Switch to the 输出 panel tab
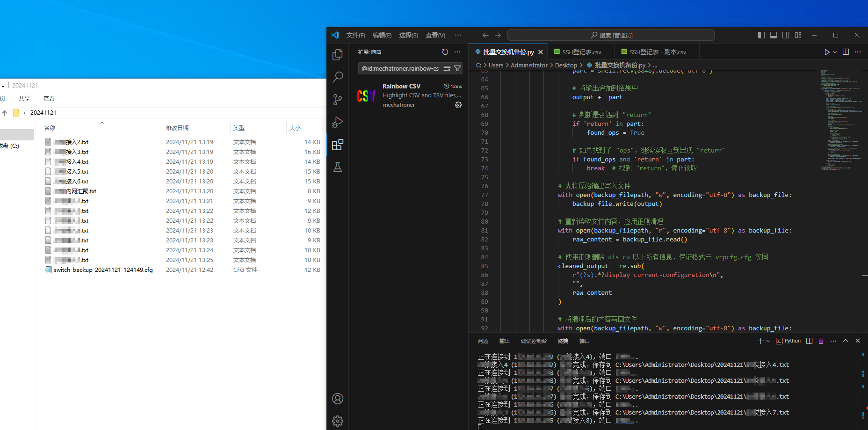The width and height of the screenshot is (868, 430). pos(504,341)
